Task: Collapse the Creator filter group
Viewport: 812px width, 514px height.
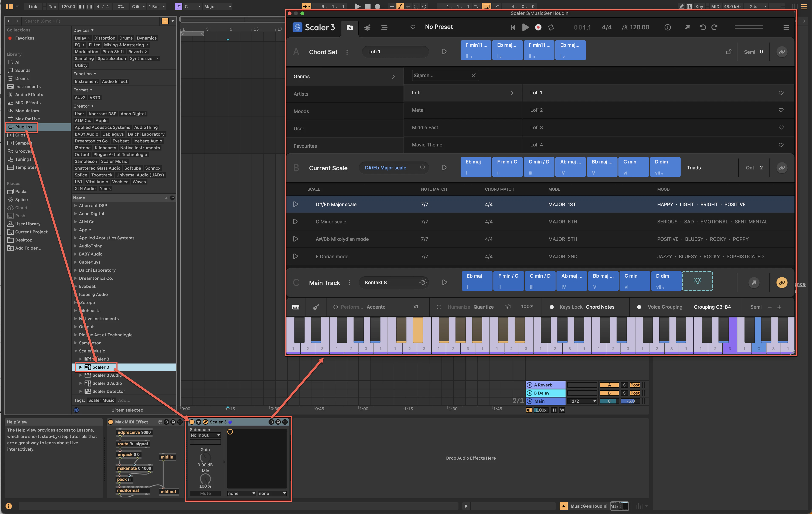Action: (92, 106)
